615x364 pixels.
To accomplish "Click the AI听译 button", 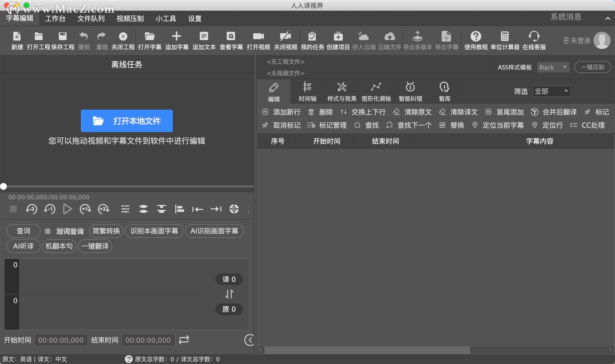I will tap(23, 246).
